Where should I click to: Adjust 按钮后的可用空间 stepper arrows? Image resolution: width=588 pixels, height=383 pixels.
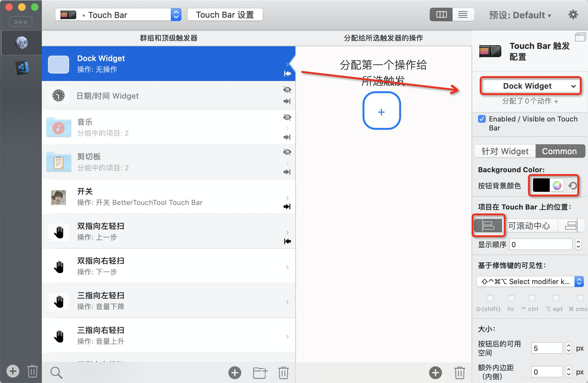[569, 348]
